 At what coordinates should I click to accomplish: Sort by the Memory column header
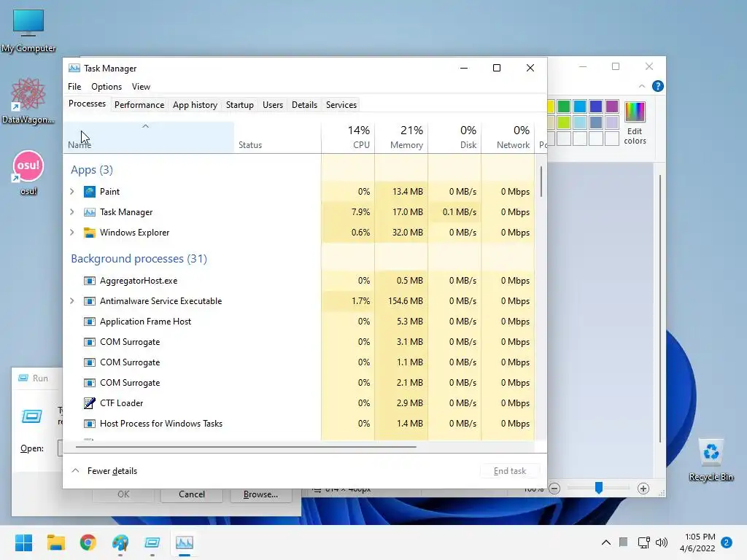tap(401, 137)
